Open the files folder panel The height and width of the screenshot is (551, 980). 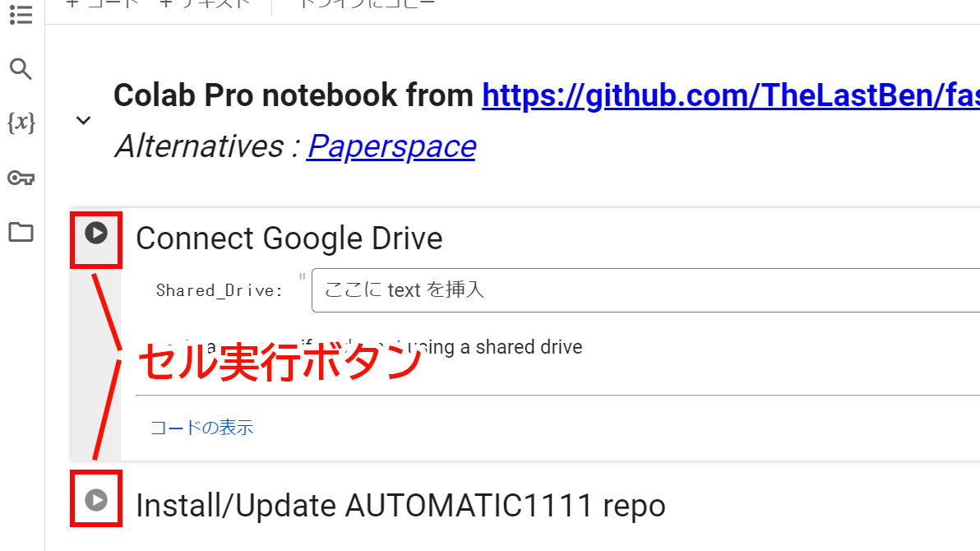pos(20,233)
